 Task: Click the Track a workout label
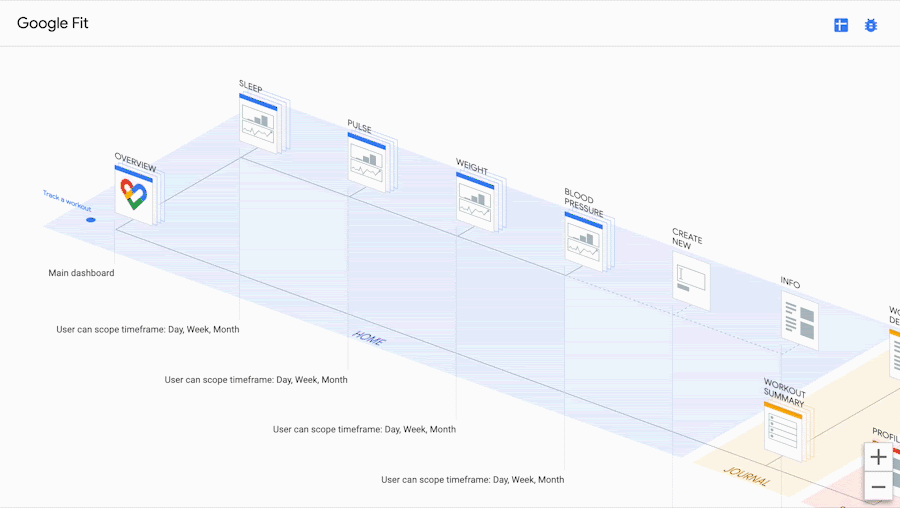coord(67,201)
